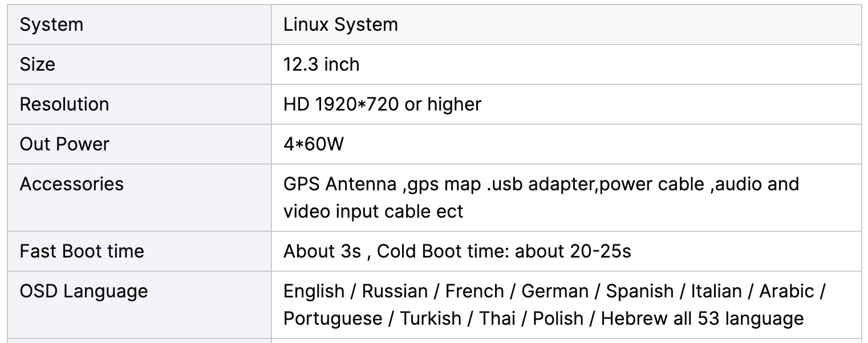Click the "HD 1920*720 or higher" text

click(x=382, y=104)
